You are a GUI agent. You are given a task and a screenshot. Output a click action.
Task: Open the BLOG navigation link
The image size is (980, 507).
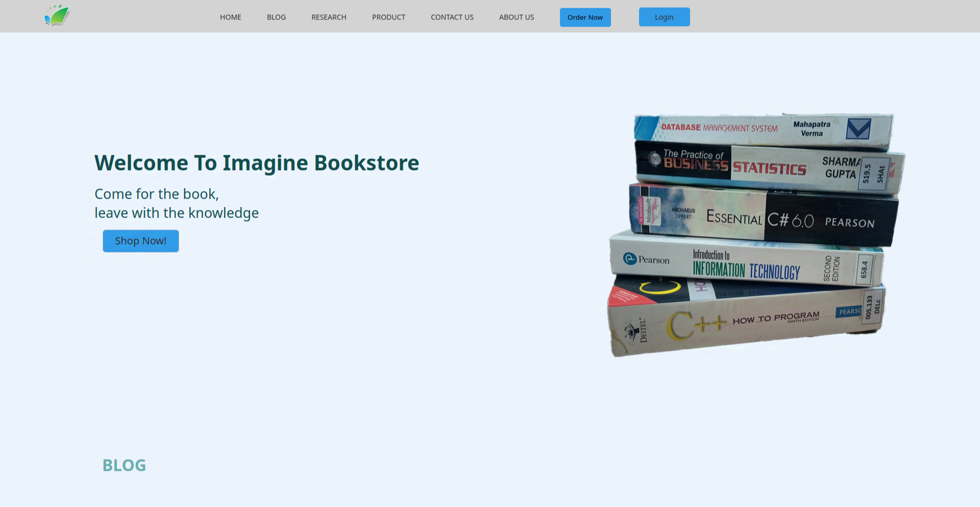(x=276, y=17)
